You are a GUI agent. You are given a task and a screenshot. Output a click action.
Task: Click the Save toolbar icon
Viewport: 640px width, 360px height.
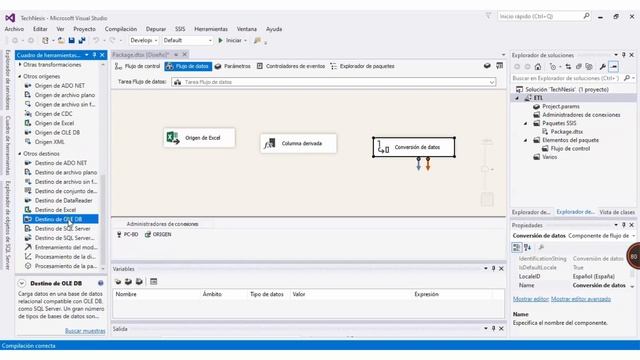coord(71,40)
